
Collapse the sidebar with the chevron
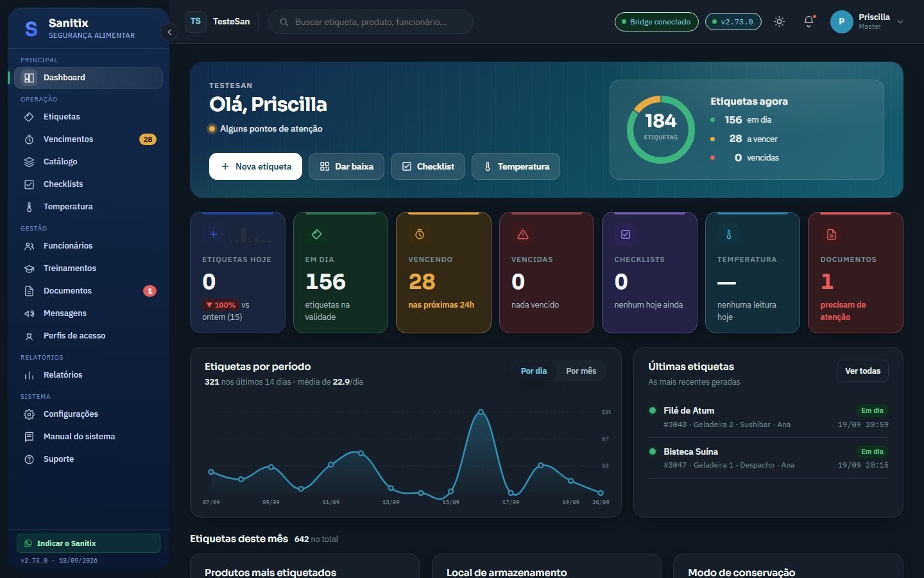(x=169, y=32)
